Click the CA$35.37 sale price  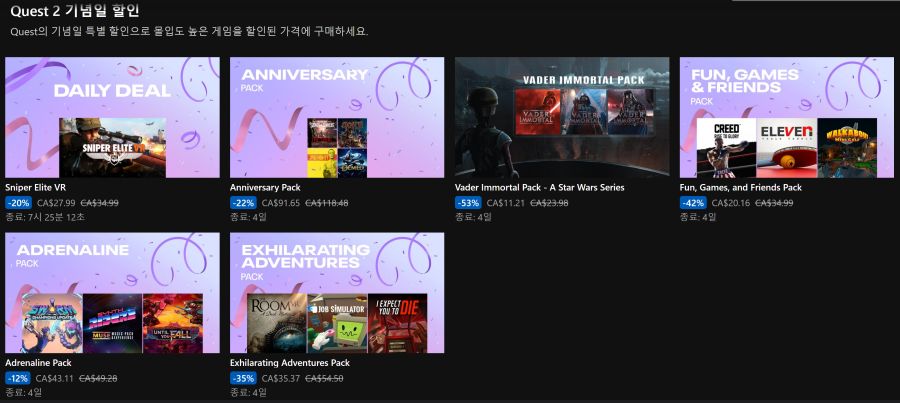click(281, 378)
